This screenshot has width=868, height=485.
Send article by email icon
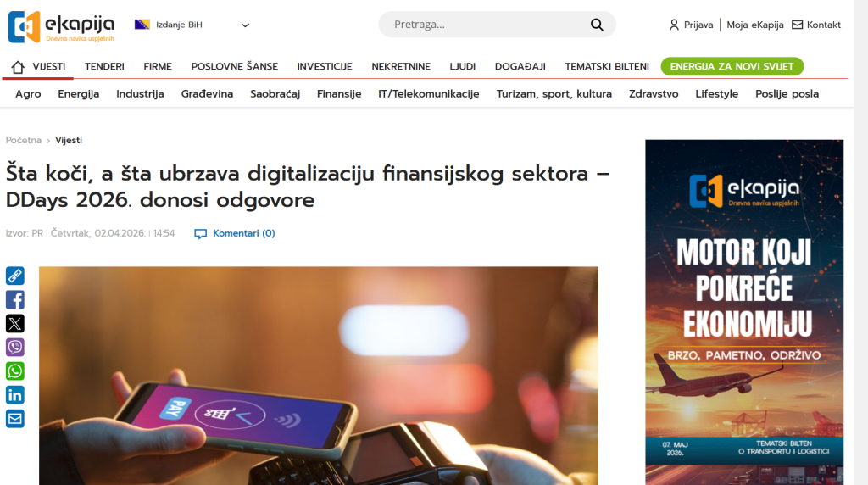pyautogui.click(x=15, y=418)
